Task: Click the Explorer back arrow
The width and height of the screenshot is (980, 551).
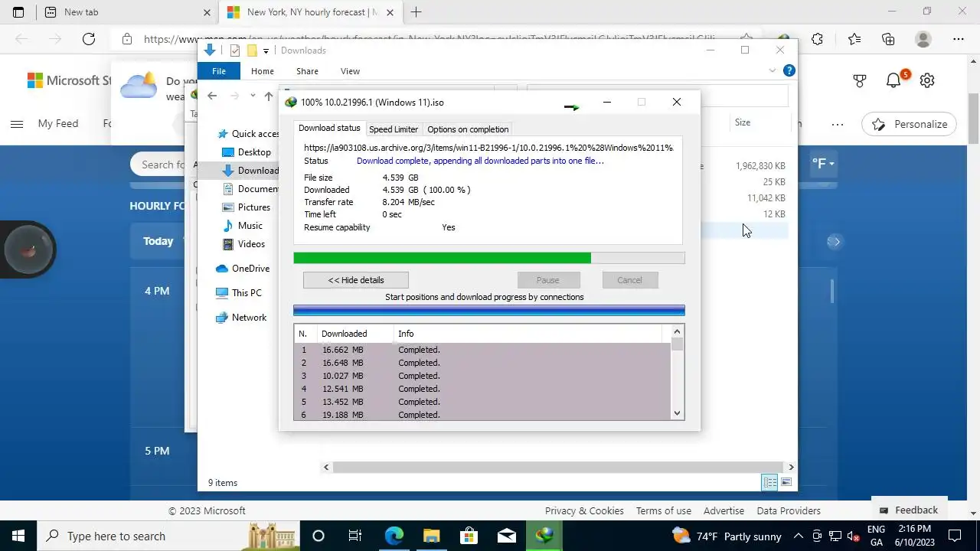Action: (212, 96)
